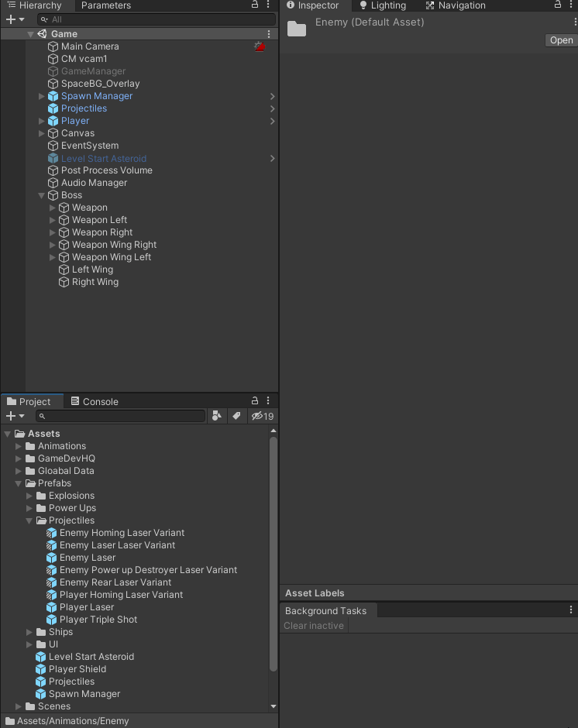Select the Inspector tab
578x728 pixels.
click(313, 5)
